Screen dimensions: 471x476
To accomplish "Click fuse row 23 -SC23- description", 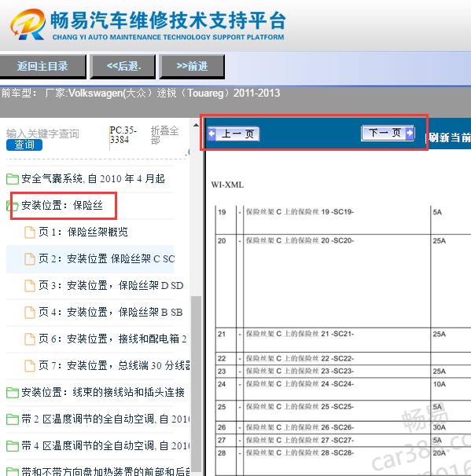I will [300, 372].
